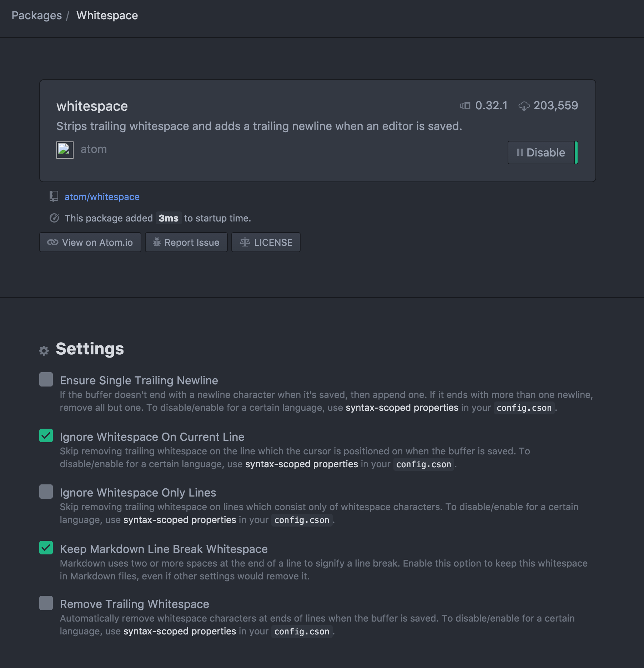Open syntax-scoped properties link under Ignore Whitespace Only Lines
The width and height of the screenshot is (644, 668).
point(180,520)
